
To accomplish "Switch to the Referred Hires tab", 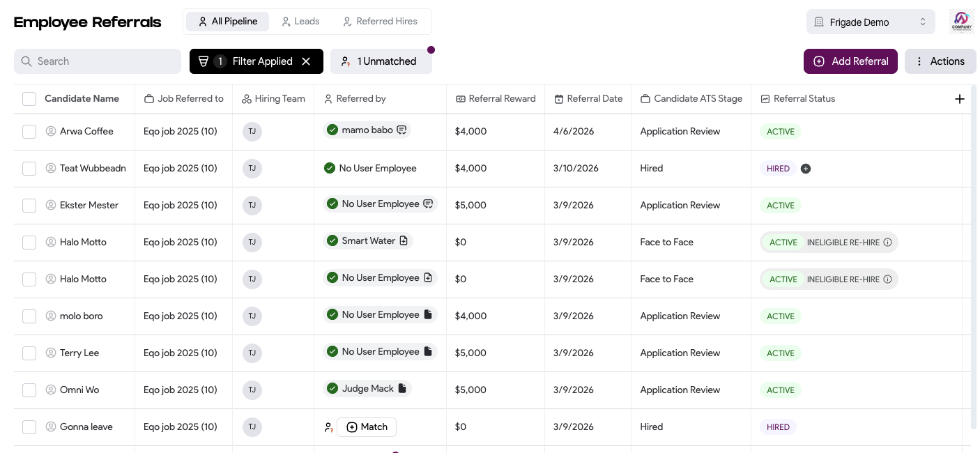I will (x=380, y=22).
